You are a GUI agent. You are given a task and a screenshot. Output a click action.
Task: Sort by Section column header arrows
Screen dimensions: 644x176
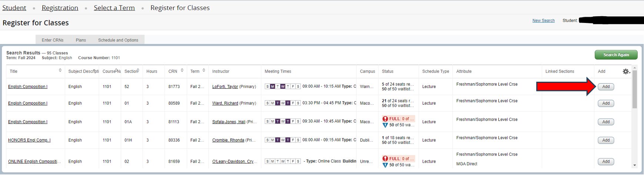[x=138, y=70]
